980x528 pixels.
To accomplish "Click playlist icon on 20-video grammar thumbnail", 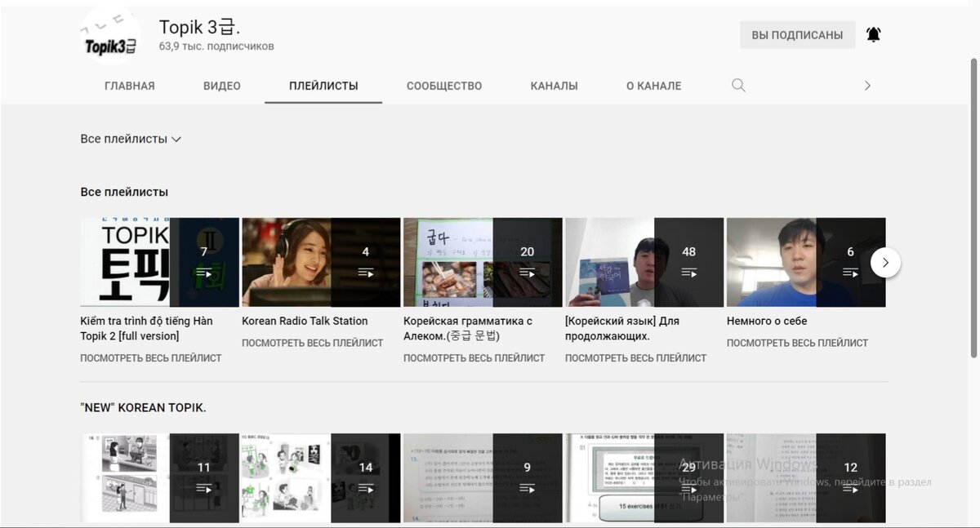I will (x=528, y=273).
